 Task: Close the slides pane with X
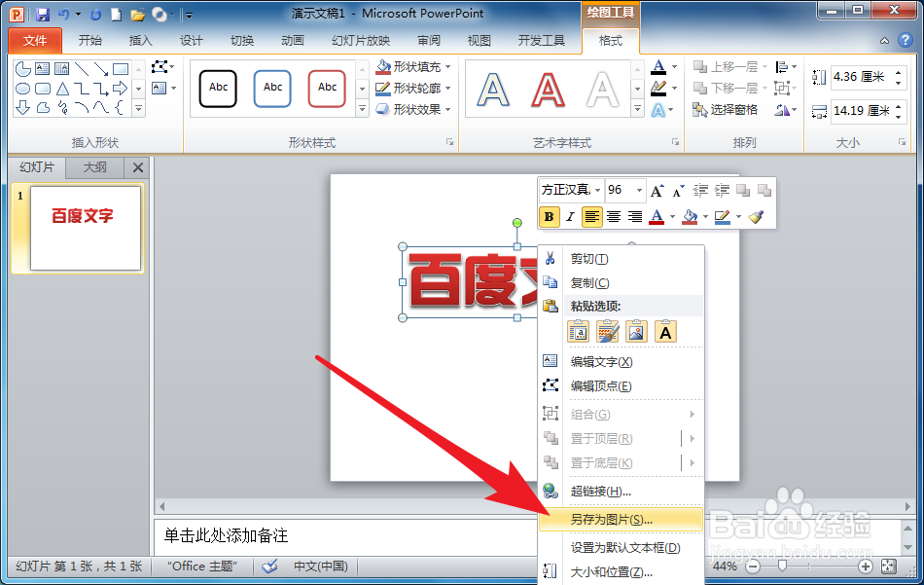click(x=138, y=167)
